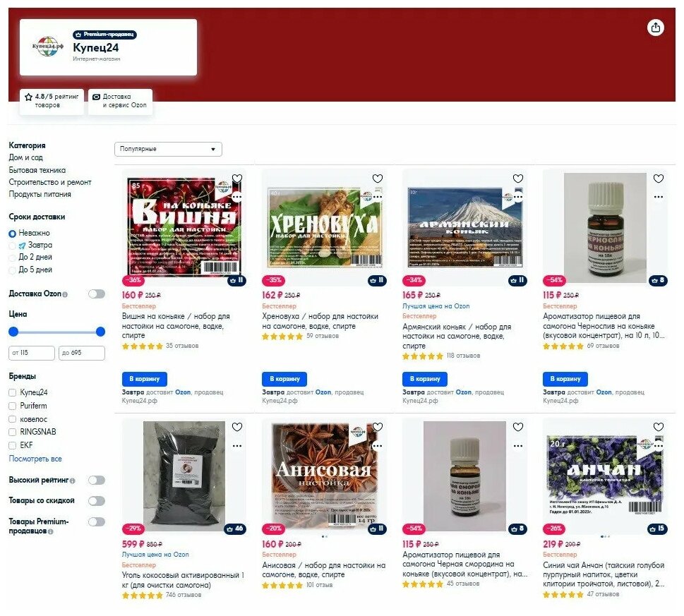Click the info icon beside Доставка Ozon

[x=65, y=295]
